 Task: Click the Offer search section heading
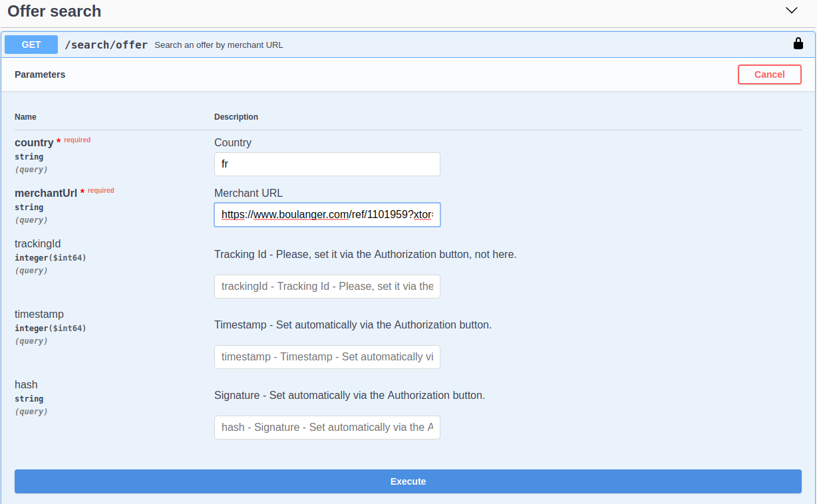(x=55, y=11)
